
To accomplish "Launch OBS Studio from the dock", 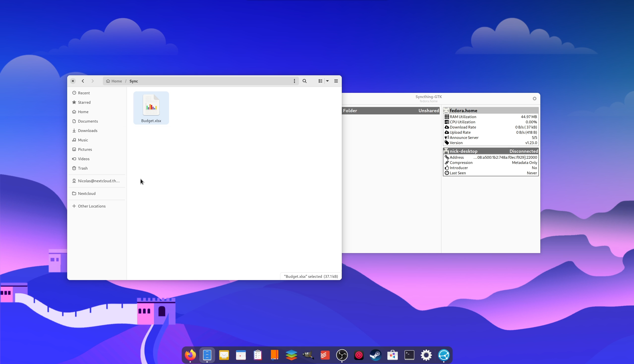I will pos(342,355).
